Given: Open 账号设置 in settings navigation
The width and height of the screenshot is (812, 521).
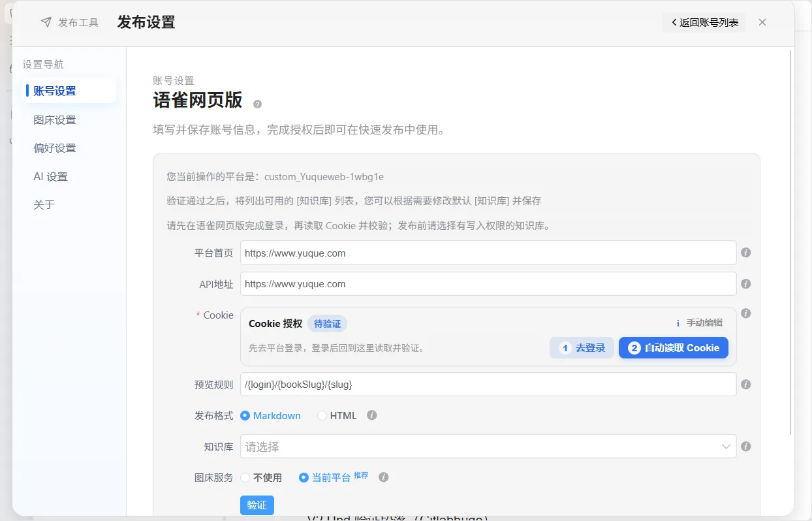Looking at the screenshot, I should (x=69, y=91).
